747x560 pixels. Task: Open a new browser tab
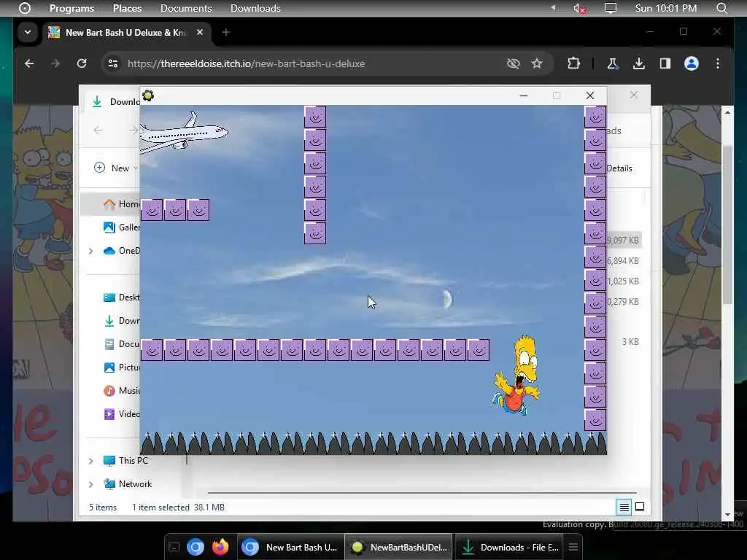pos(226,32)
